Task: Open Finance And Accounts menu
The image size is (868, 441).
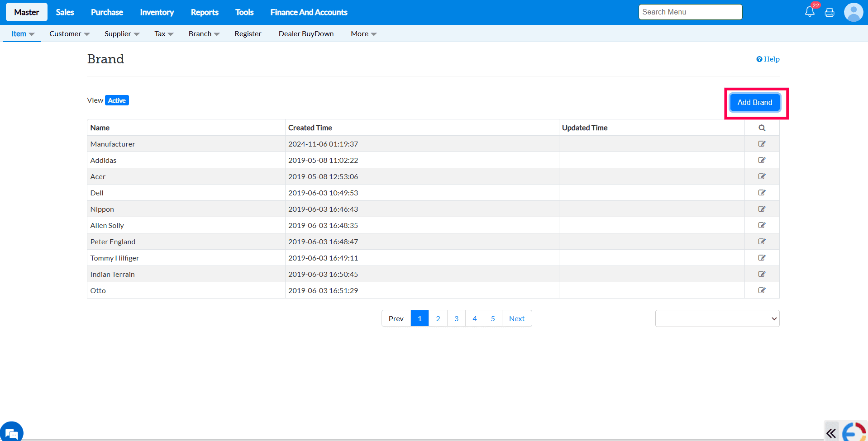Action: click(309, 12)
